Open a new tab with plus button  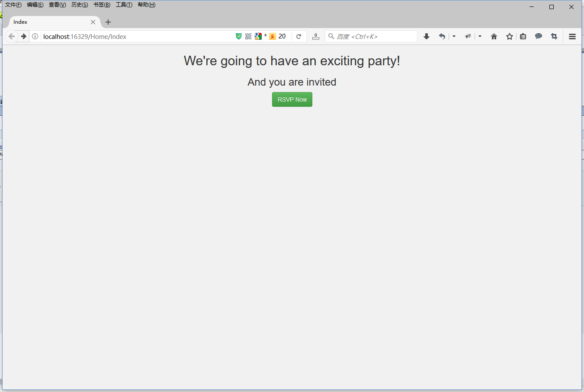point(108,22)
